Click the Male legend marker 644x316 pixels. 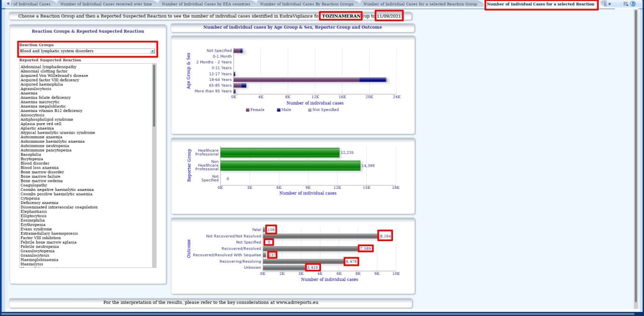(278, 110)
